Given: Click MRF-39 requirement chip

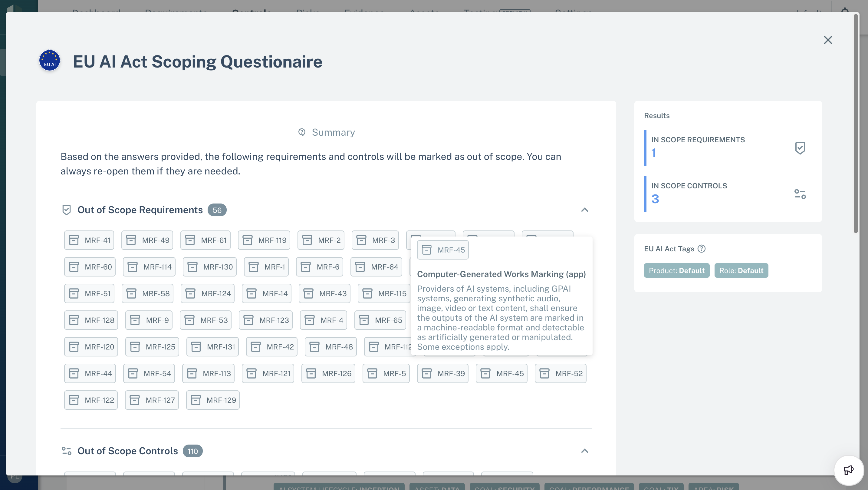Looking at the screenshot, I should (x=444, y=373).
